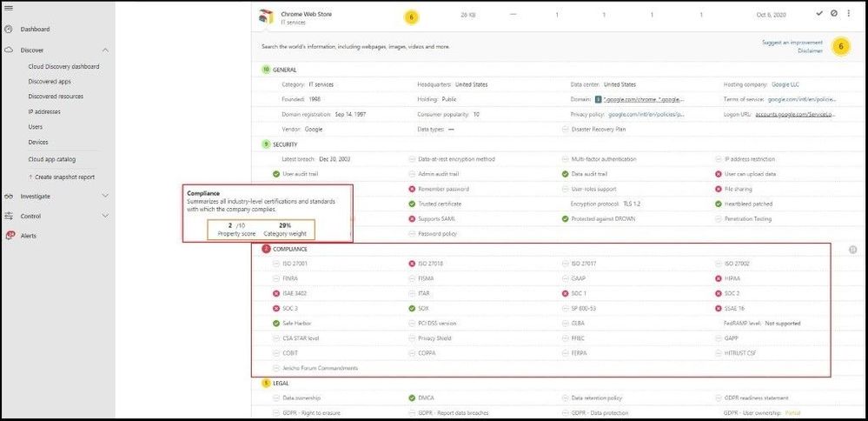Click the Oct 6, 2020 date cell
868x421 pixels.
(771, 15)
